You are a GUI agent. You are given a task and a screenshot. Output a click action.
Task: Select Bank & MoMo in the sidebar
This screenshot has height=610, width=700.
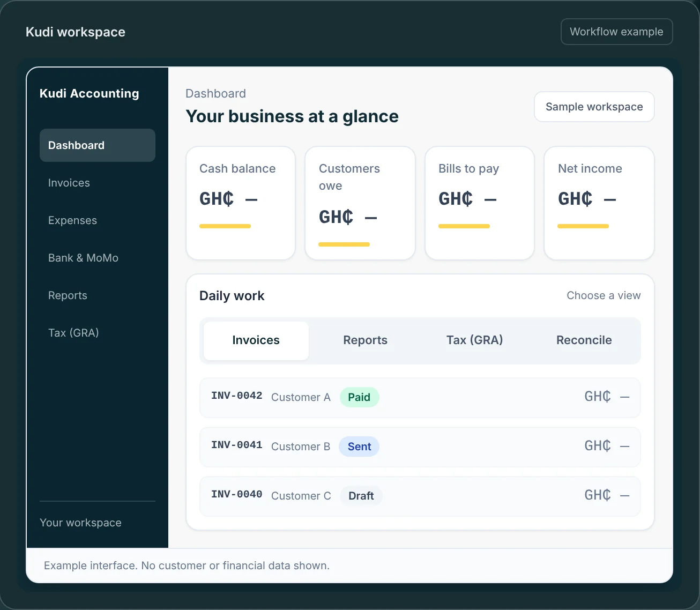click(x=98, y=258)
